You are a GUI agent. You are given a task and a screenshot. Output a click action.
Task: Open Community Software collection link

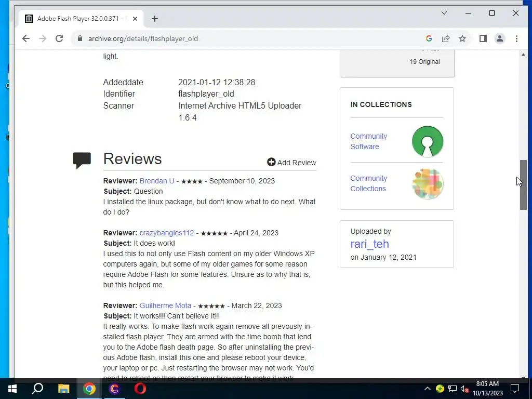point(368,141)
